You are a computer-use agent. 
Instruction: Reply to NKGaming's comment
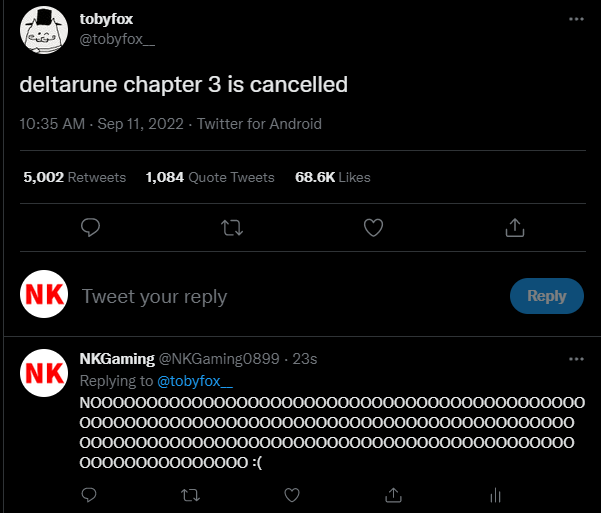coord(88,494)
